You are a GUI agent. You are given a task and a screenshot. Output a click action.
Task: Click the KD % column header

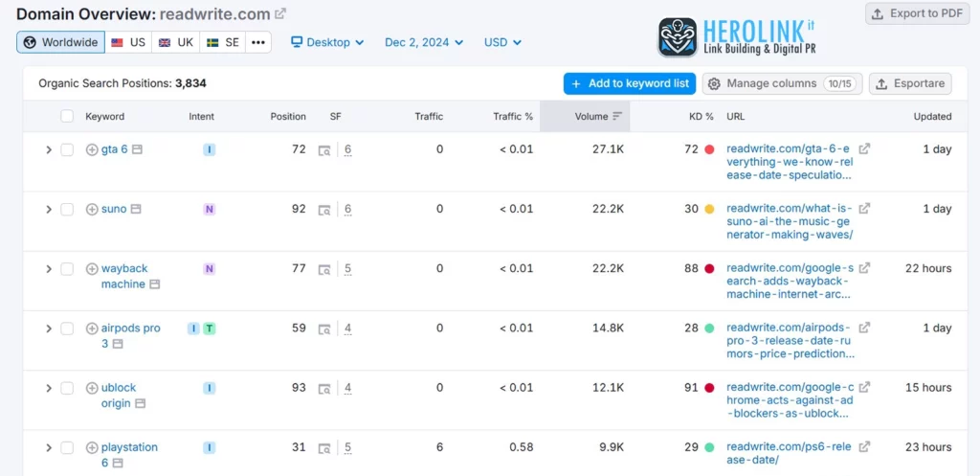click(700, 116)
